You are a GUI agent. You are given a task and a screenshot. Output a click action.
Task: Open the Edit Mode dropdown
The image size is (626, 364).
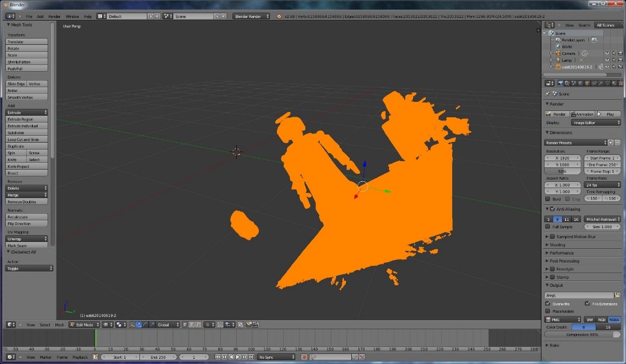pos(85,324)
